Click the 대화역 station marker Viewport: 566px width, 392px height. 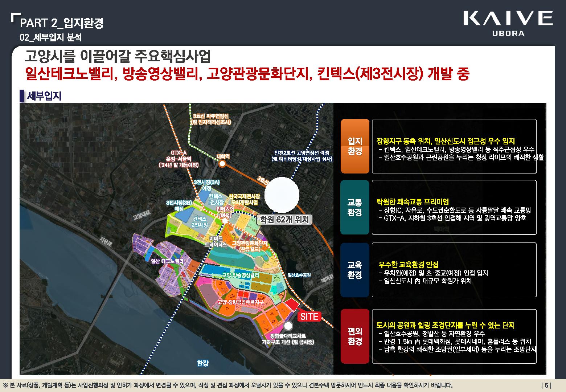(222, 164)
